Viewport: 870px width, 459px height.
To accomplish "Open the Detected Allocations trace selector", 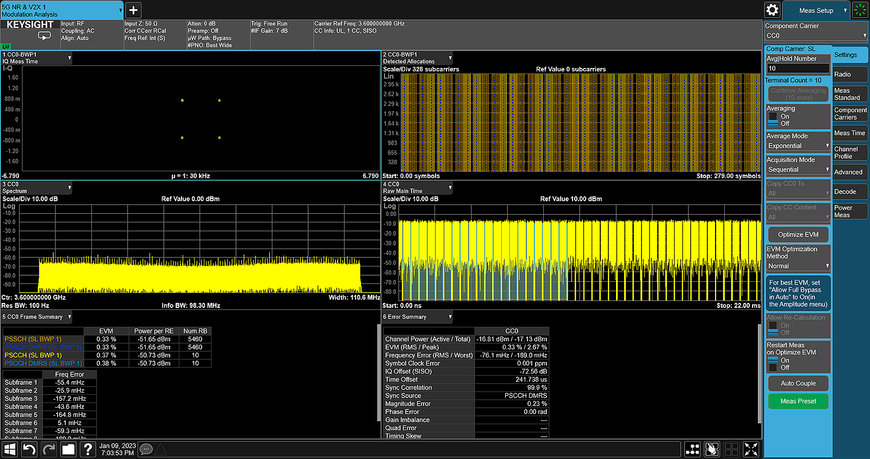I will click(x=417, y=58).
